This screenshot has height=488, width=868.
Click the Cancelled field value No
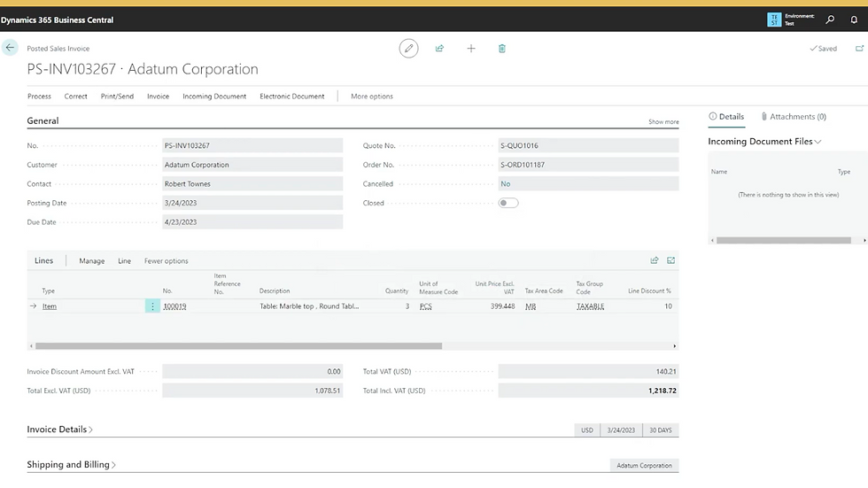tap(588, 183)
